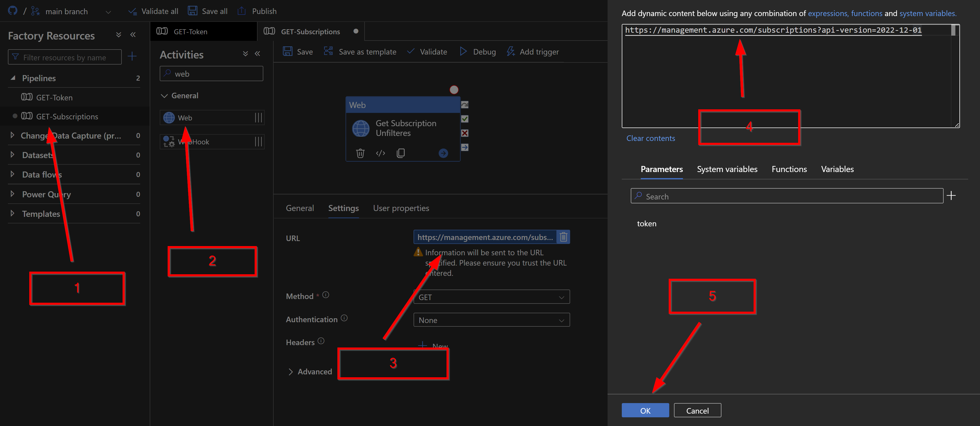Image resolution: width=980 pixels, height=426 pixels.
Task: Switch to the System variables tab
Action: [727, 169]
